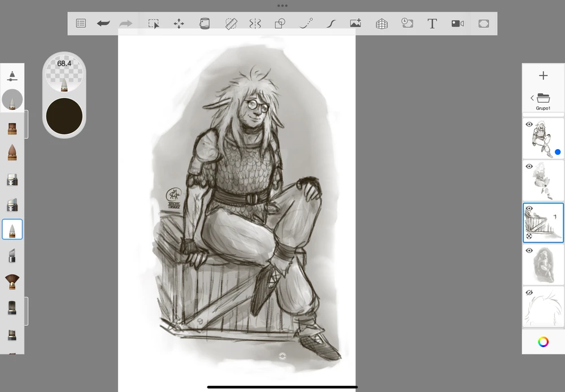This screenshot has width=565, height=392.
Task: Select the Selection tool in toolbar
Action: (x=154, y=23)
